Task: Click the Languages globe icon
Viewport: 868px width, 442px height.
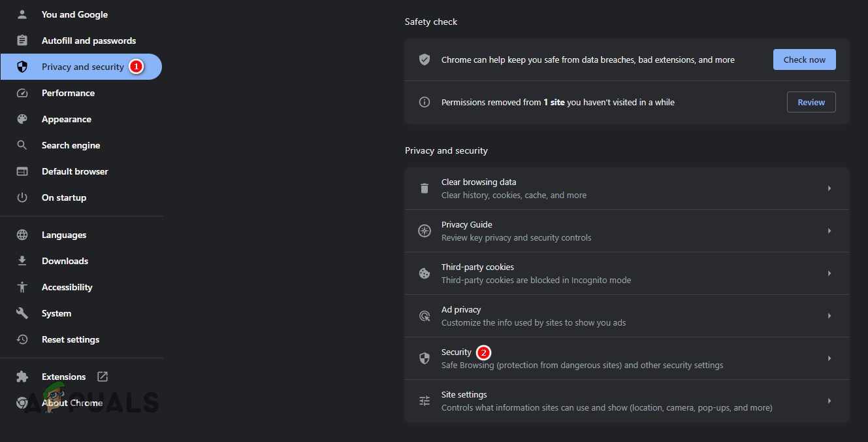Action: pyautogui.click(x=22, y=235)
